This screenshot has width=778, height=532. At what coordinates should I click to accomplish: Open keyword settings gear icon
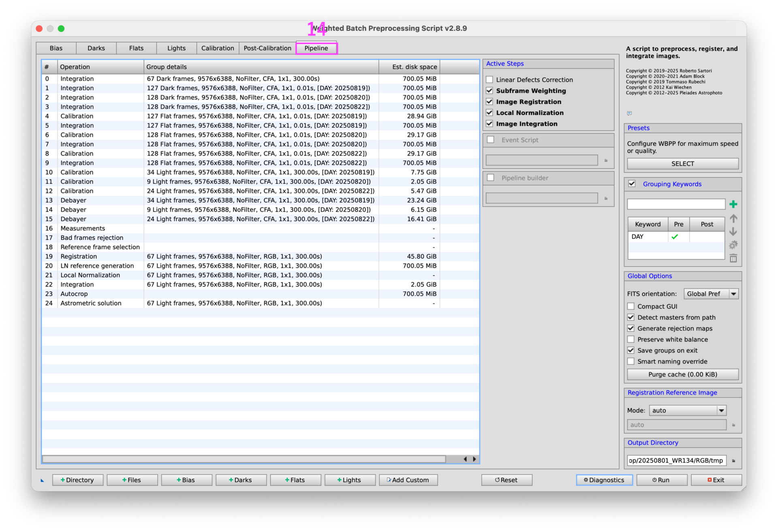click(x=733, y=245)
